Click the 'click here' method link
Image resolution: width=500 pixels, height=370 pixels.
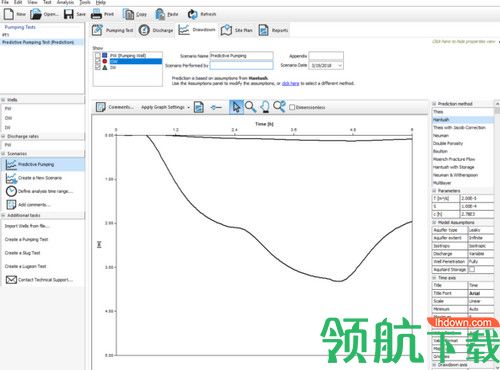290,83
